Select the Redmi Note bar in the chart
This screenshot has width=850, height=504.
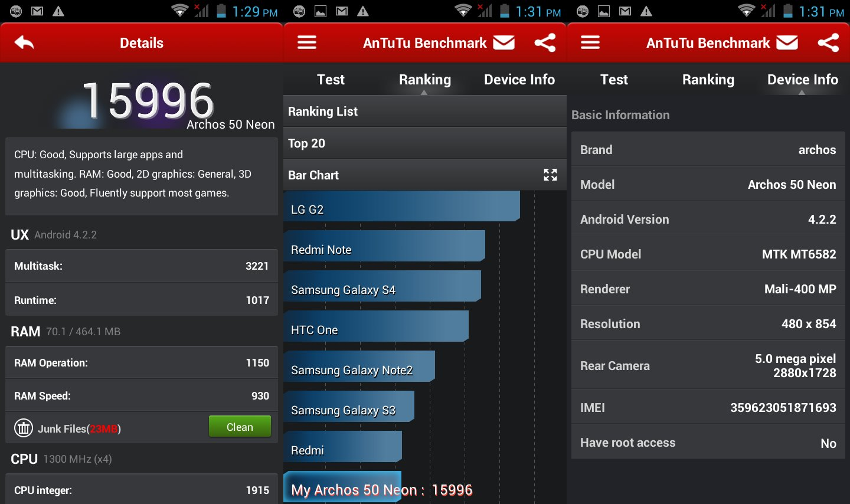384,246
